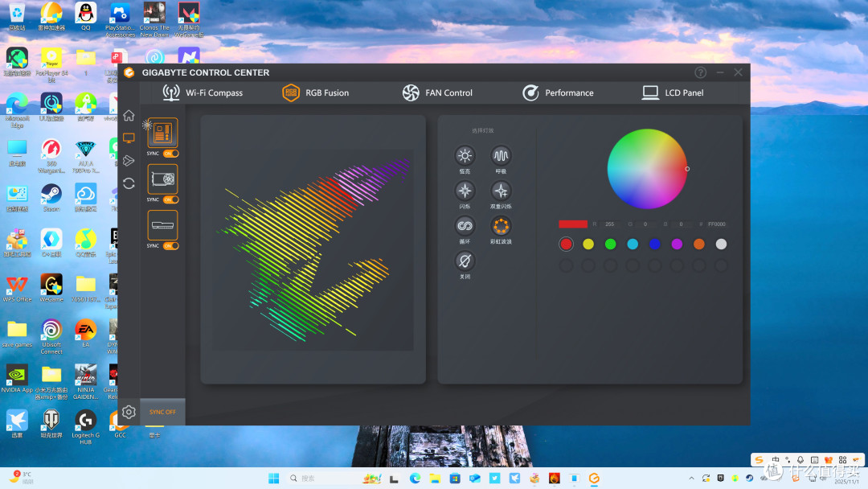868x489 pixels.
Task: Select the memory module device thumbnail
Action: click(162, 225)
